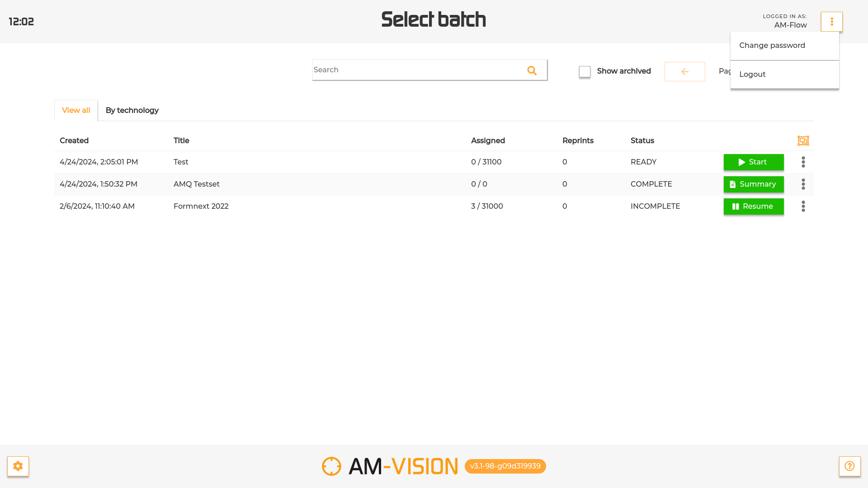Open Summary for AMQ Testset
868x488 pixels.
point(753,184)
